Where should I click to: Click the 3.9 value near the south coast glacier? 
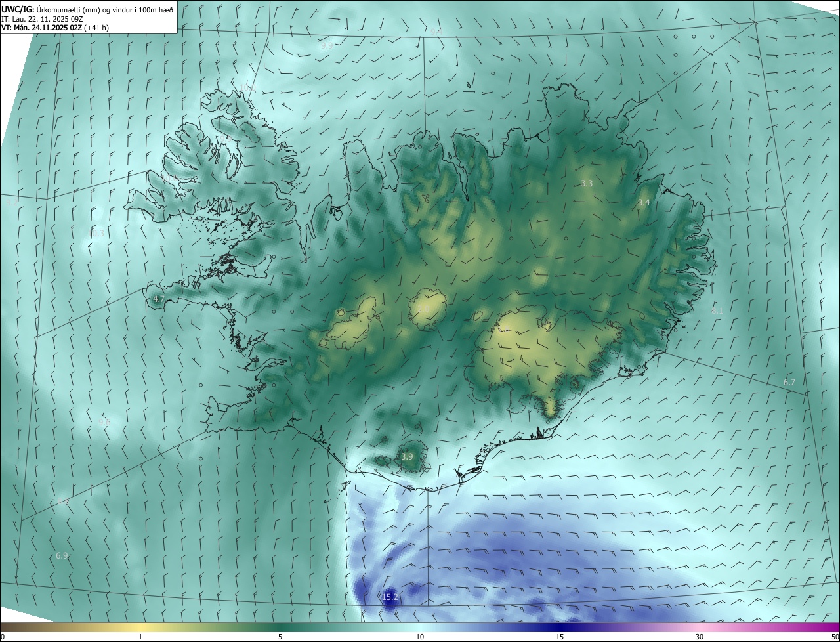(x=407, y=456)
